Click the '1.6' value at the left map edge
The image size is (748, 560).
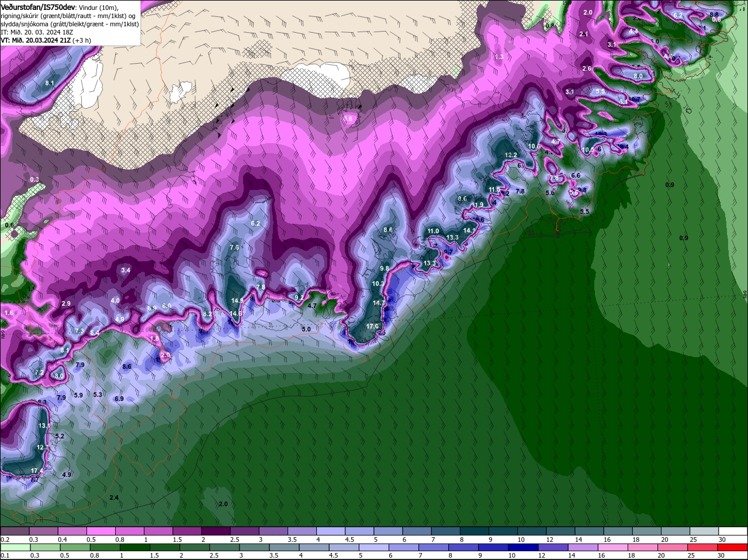9,313
